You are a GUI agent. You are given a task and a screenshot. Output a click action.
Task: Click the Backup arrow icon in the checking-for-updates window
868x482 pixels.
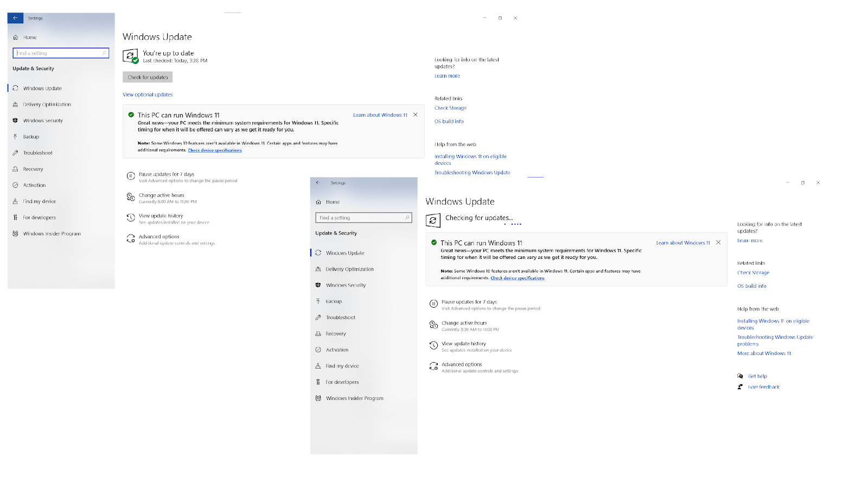[318, 301]
